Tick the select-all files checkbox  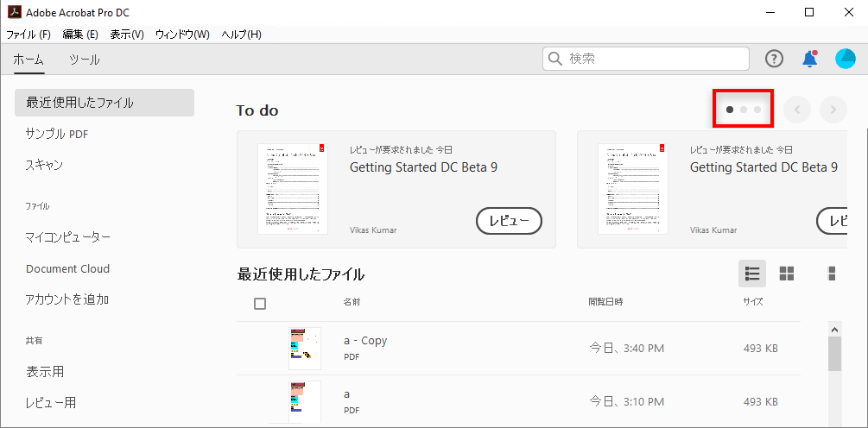[260, 304]
